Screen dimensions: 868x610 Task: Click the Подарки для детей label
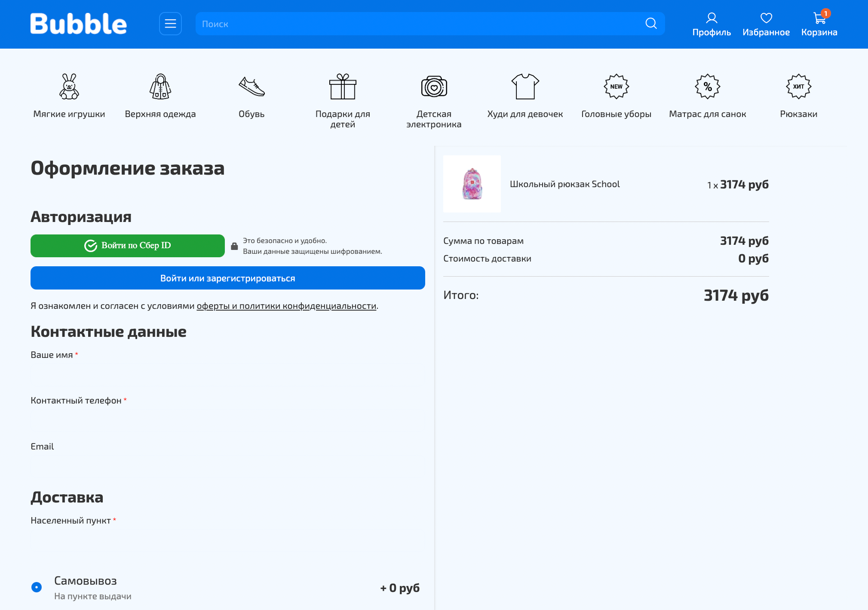(x=343, y=119)
